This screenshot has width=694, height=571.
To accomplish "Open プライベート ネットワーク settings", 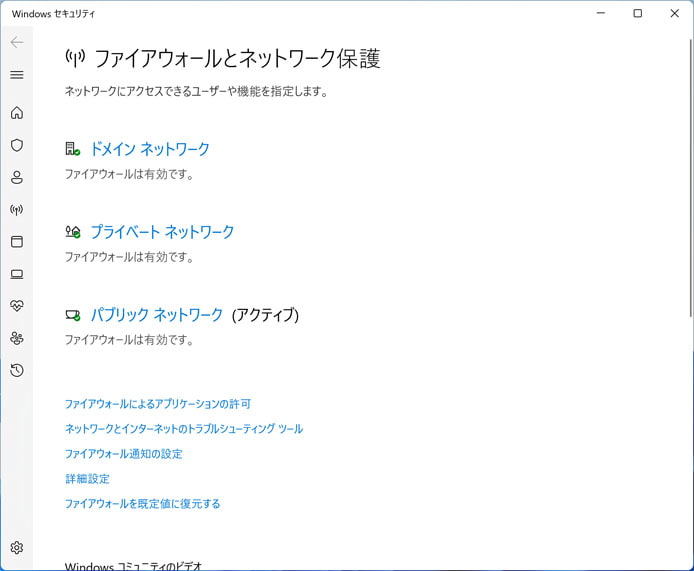I will coord(162,232).
